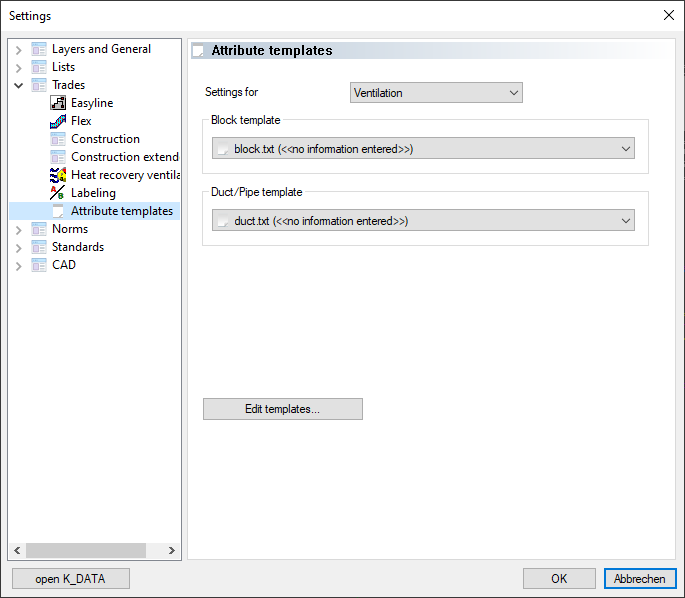This screenshot has height=598, width=685.
Task: Click the Norms tree icon
Action: [39, 229]
